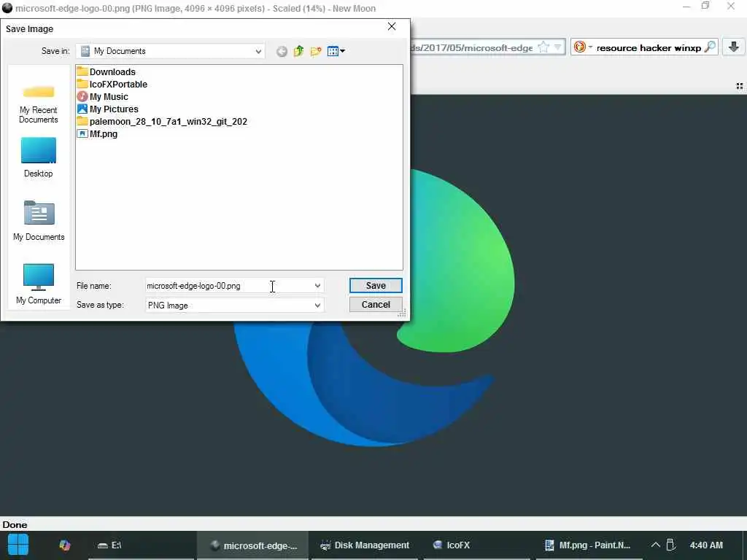Image resolution: width=747 pixels, height=560 pixels.
Task: Open the address bar history dropdown arrow
Action: pyautogui.click(x=558, y=47)
